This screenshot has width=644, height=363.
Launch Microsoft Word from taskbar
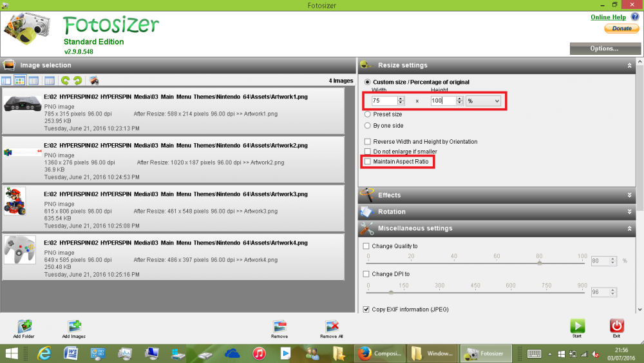(71, 353)
